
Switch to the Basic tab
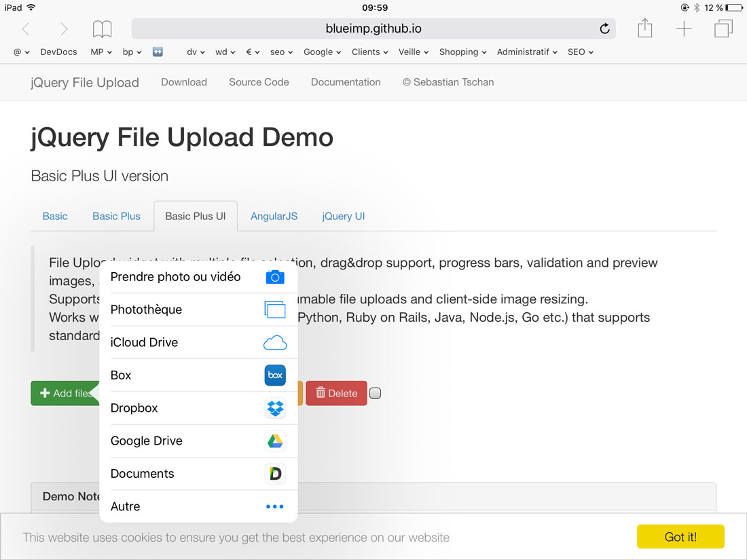[55, 216]
